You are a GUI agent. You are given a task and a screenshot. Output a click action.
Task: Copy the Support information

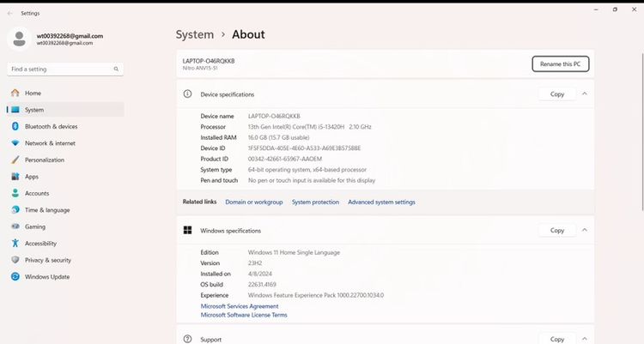[557, 339]
